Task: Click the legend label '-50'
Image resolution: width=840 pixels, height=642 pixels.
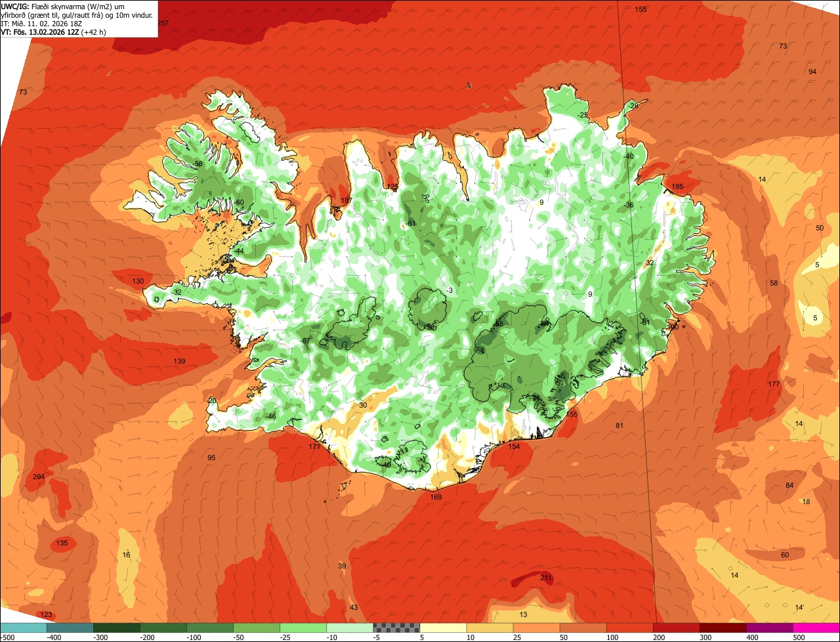Action: [240, 637]
